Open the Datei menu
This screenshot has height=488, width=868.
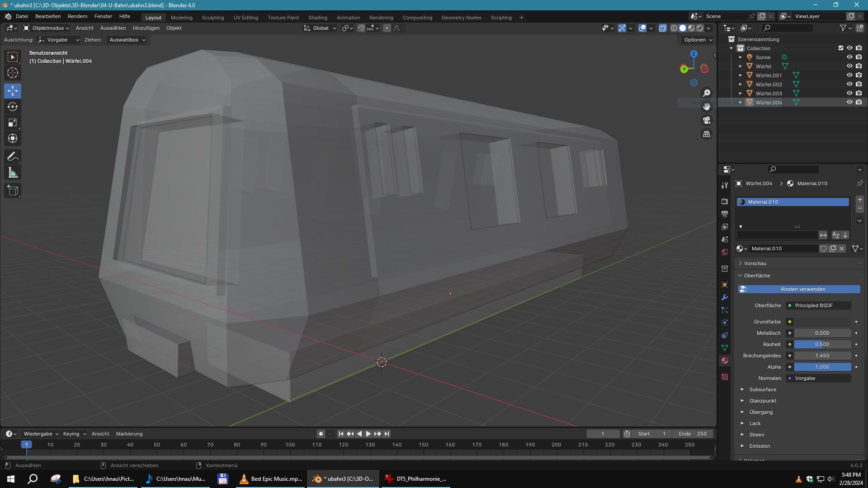tap(22, 16)
